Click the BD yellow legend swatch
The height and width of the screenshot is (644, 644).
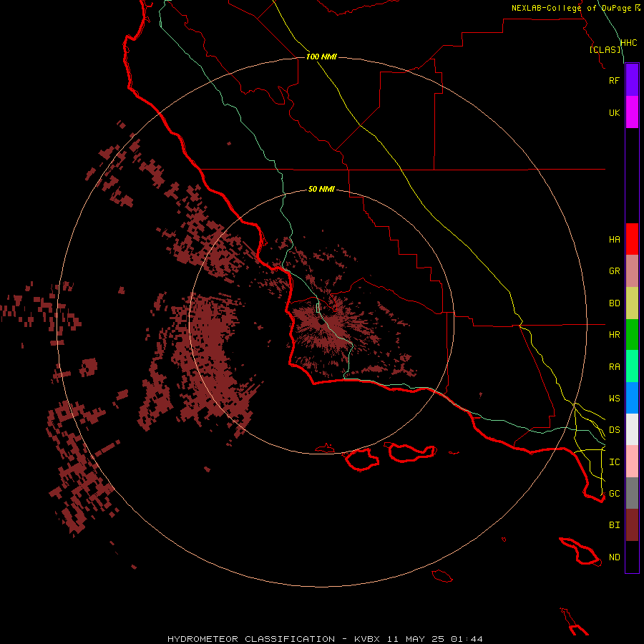[x=632, y=303]
